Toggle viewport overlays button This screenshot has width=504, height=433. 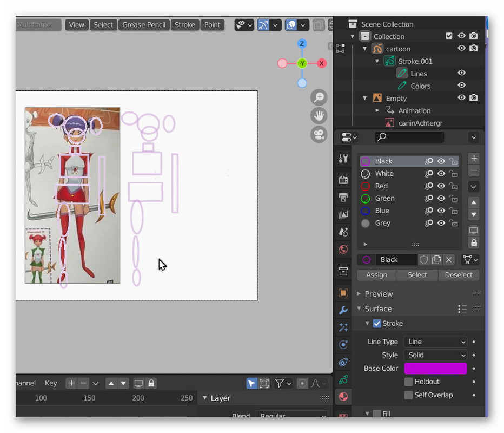[x=291, y=25]
